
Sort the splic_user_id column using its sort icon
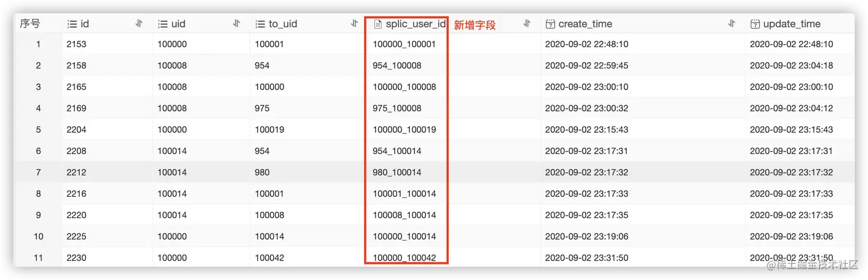[527, 24]
